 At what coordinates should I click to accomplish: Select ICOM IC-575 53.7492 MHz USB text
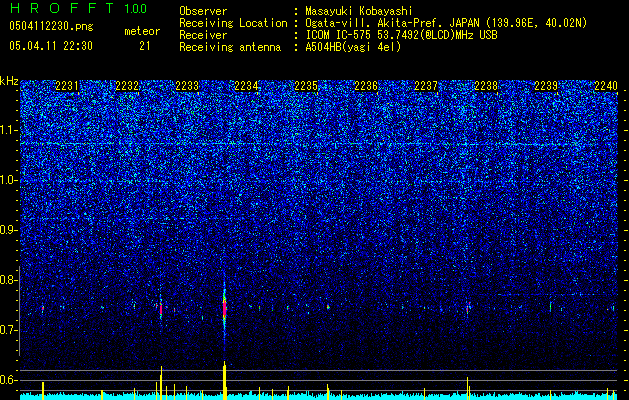pos(401,35)
